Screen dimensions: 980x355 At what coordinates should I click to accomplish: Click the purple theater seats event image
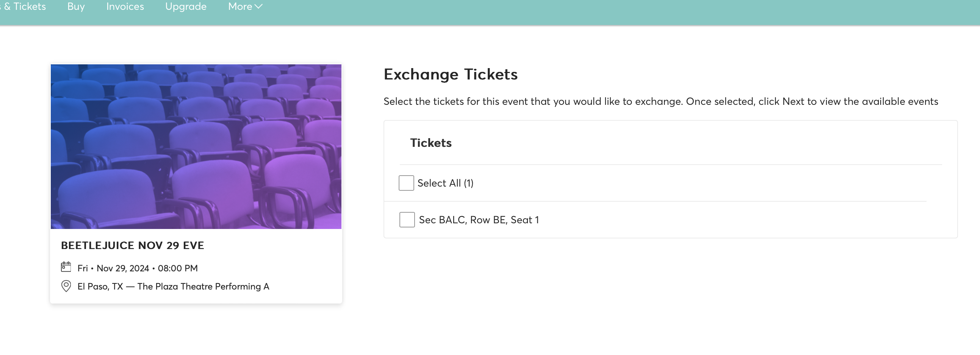(196, 146)
